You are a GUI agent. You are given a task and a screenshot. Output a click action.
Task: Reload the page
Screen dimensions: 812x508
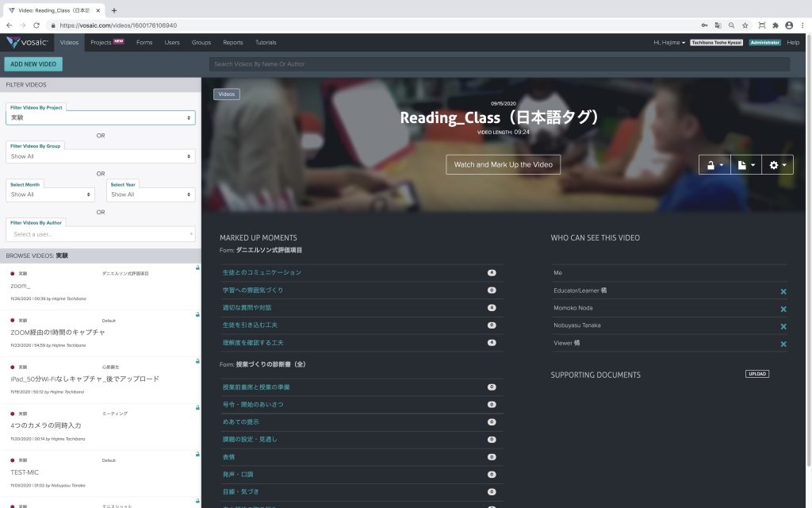pos(36,25)
